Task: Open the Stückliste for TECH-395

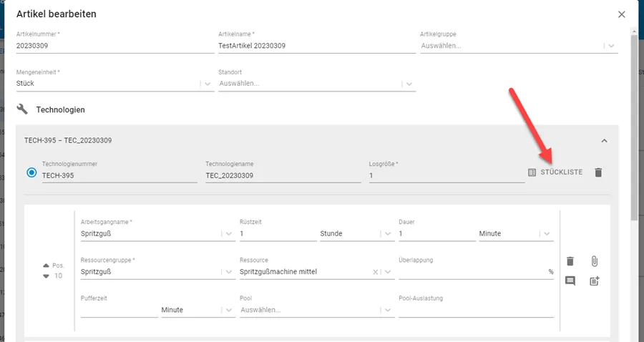Action: (x=555, y=172)
